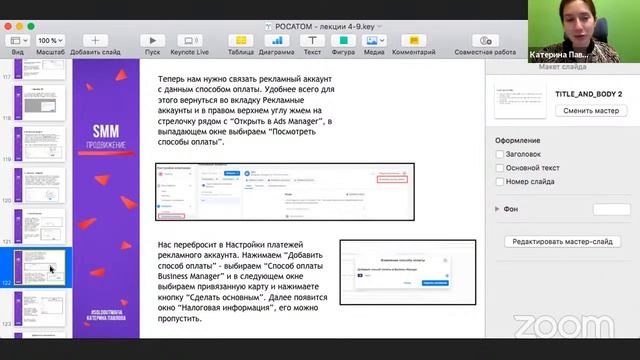Click the Ads Manager screenshot image on slide
The height and width of the screenshot is (360, 640).
click(285, 192)
